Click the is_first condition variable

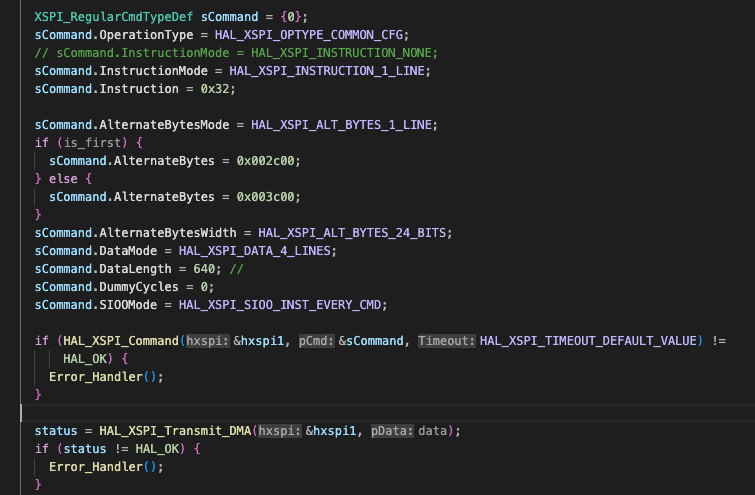pos(92,143)
